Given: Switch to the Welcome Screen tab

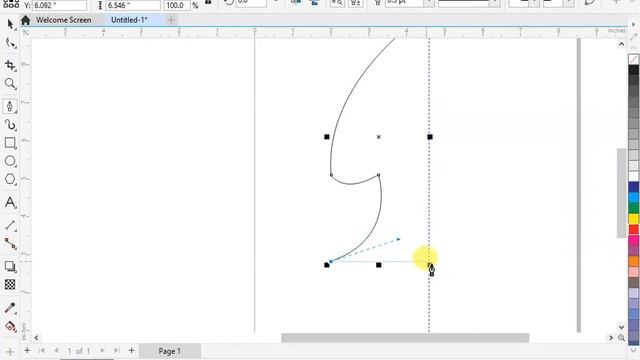Looking at the screenshot, I should pos(63,20).
